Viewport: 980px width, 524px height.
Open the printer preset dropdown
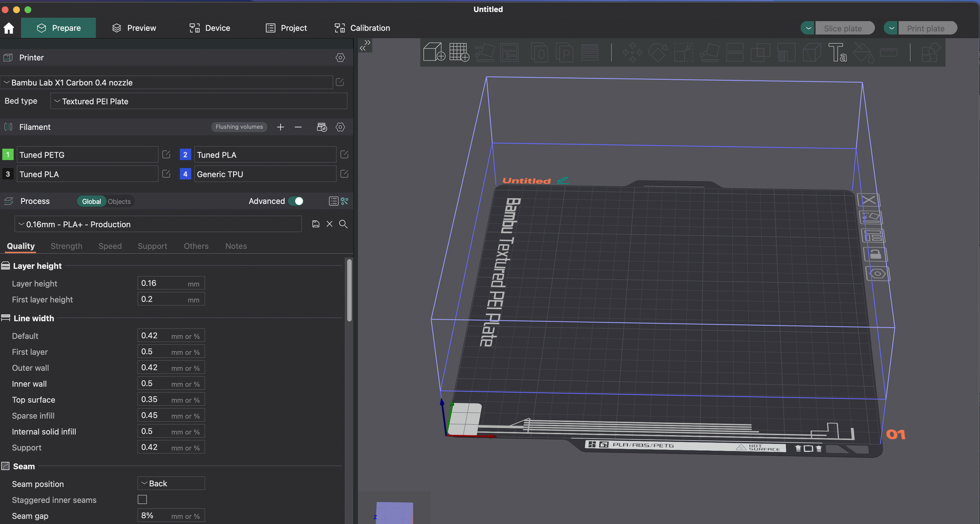(x=167, y=82)
